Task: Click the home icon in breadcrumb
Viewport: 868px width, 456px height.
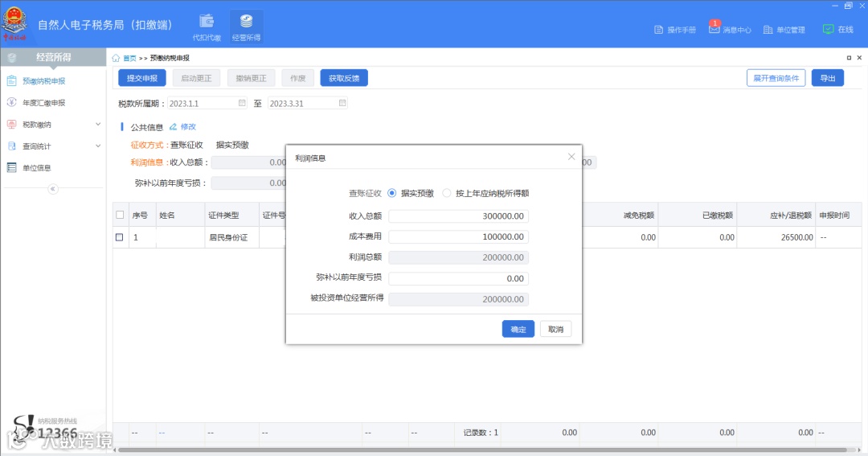Action: [116, 58]
